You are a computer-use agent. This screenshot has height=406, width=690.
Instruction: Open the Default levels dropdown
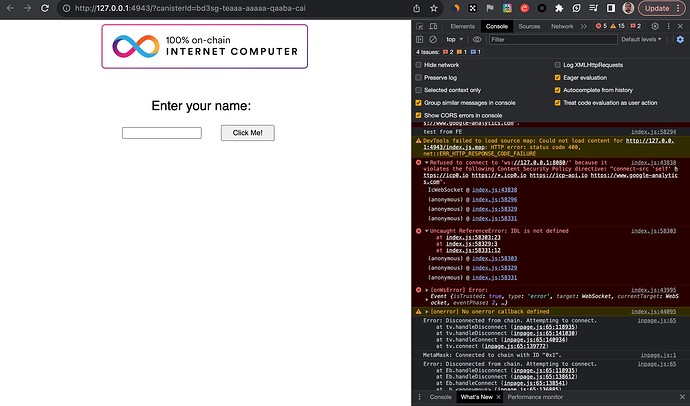point(641,40)
